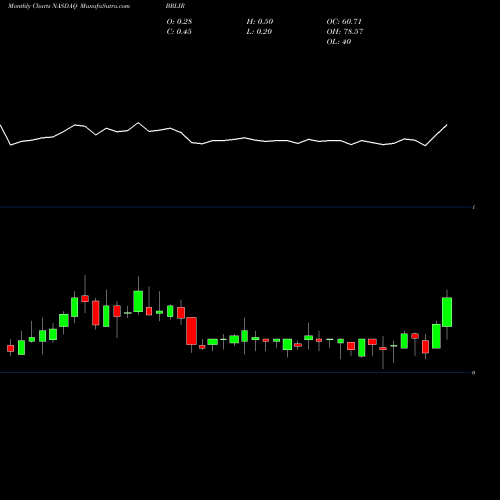
Task: Click the BBLIR ticker symbol label
Action: pyautogui.click(x=175, y=6)
